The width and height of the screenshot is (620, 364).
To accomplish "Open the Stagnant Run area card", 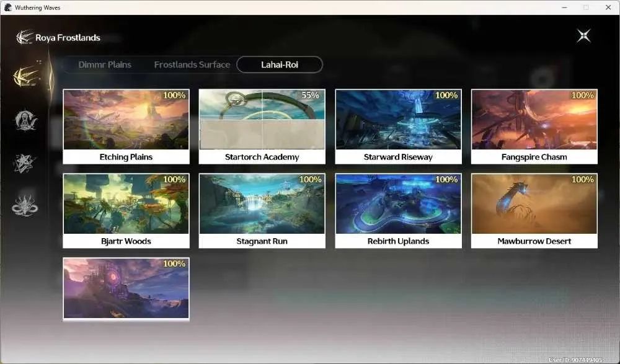I will (262, 211).
